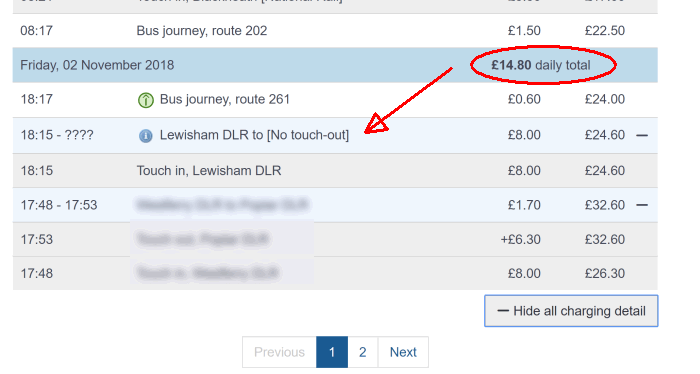This screenshot has height=374, width=700.
Task: Click the Next page link
Action: (x=403, y=352)
